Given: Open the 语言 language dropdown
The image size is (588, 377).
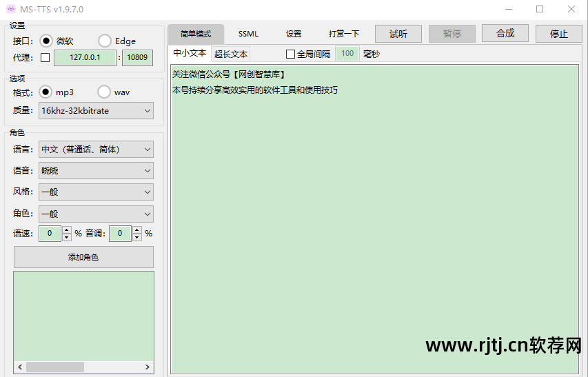Looking at the screenshot, I should click(96, 149).
